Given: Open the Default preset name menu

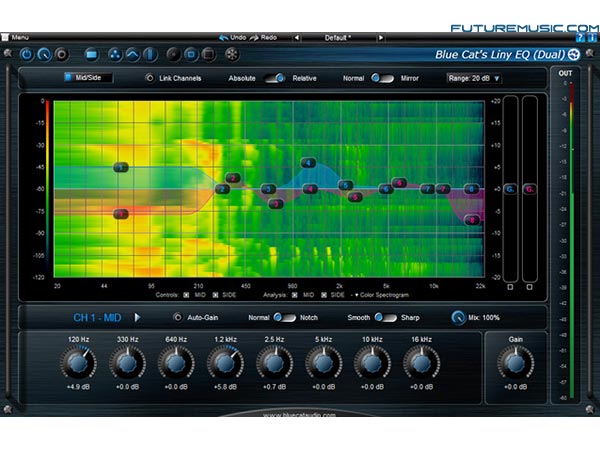Looking at the screenshot, I should (x=338, y=38).
